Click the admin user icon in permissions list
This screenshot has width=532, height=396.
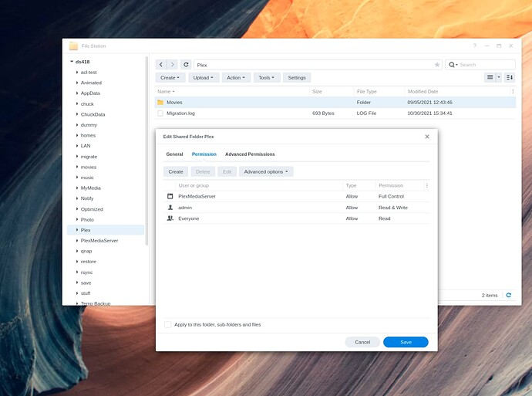tap(170, 208)
